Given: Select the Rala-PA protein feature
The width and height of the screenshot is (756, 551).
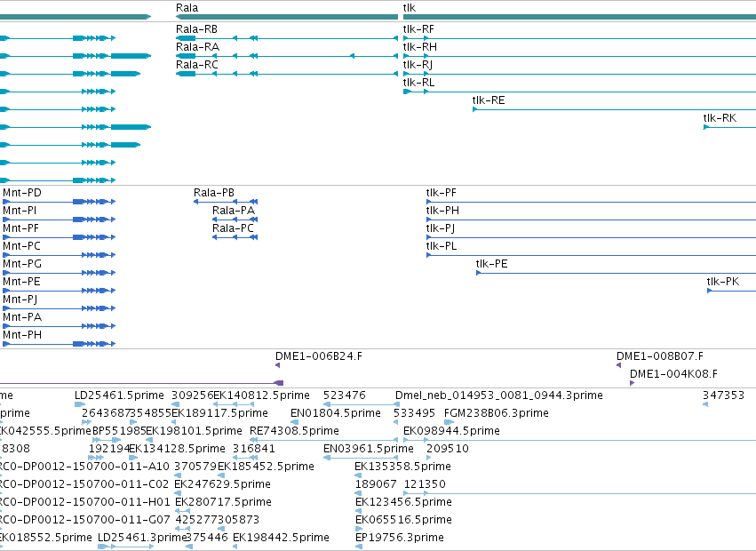Looking at the screenshot, I should click(x=234, y=211).
